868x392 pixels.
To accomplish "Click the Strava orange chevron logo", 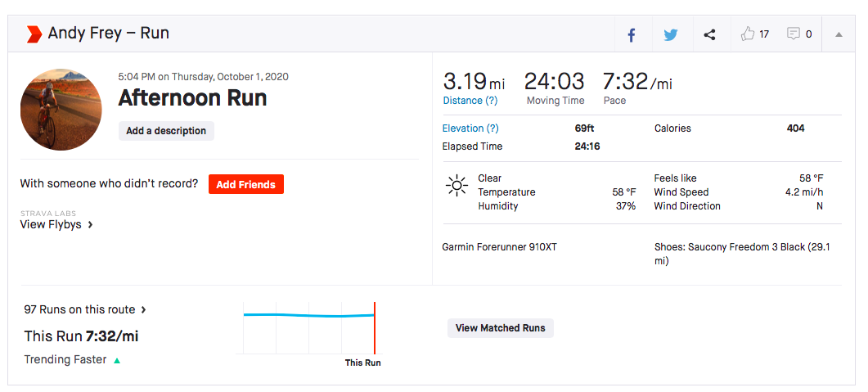I will tap(34, 34).
